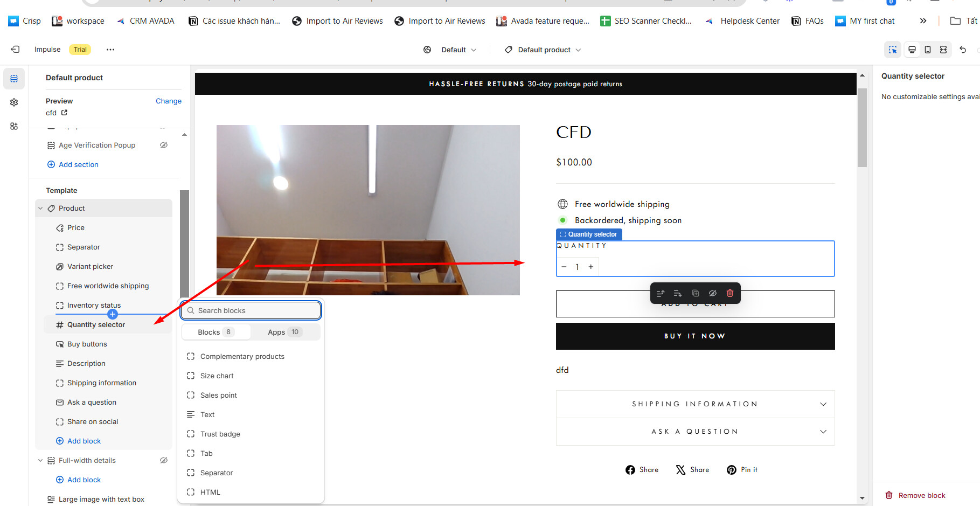Toggle the inspector selection tool
980x506 pixels.
(x=893, y=50)
